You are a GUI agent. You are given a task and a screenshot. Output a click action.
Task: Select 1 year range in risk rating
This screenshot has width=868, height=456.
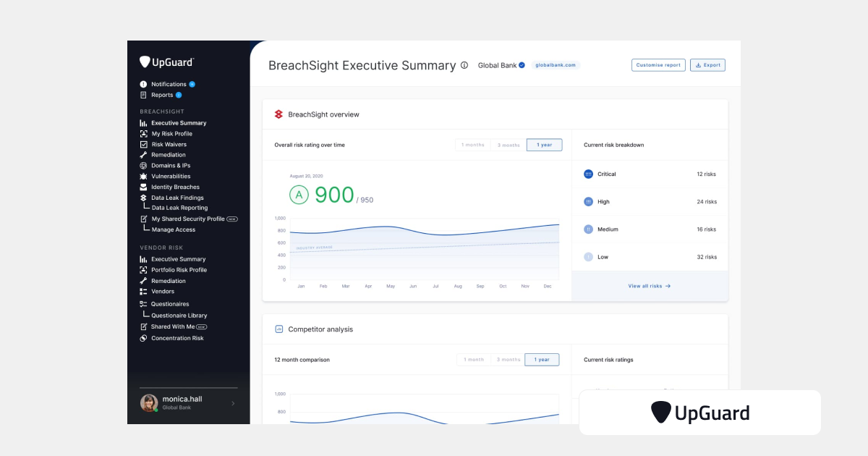pyautogui.click(x=544, y=145)
